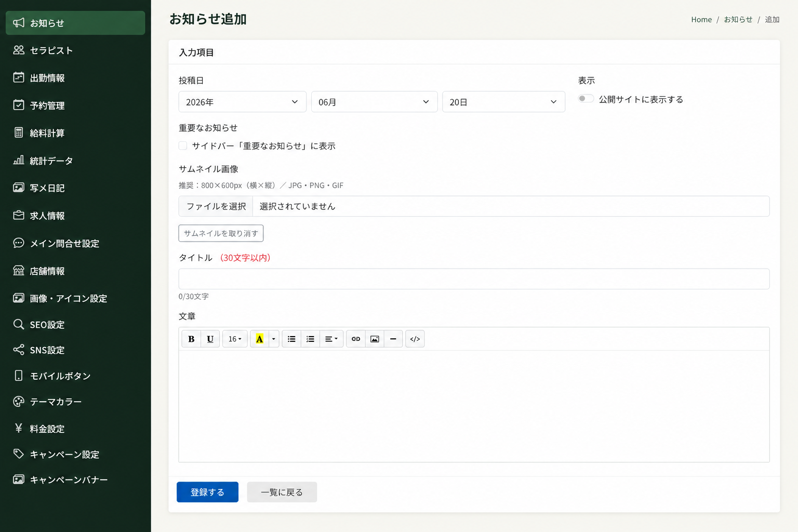Click ファイルを選択 file chooser button
This screenshot has height=532, width=798.
(x=216, y=206)
